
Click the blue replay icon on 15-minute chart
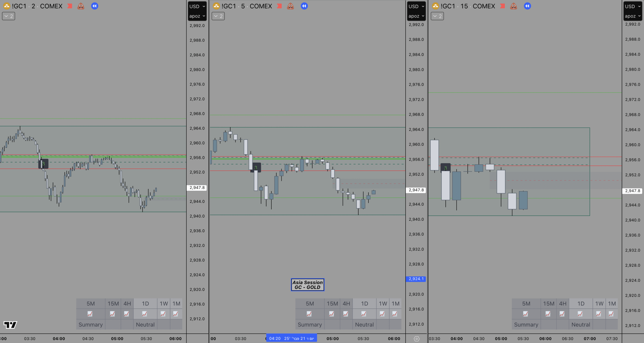pyautogui.click(x=527, y=6)
